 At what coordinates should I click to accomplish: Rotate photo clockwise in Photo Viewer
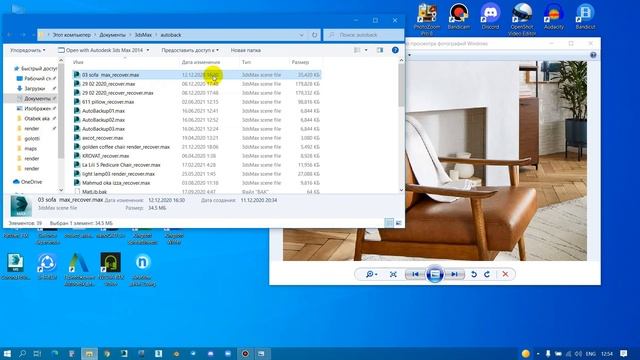pyautogui.click(x=487, y=274)
